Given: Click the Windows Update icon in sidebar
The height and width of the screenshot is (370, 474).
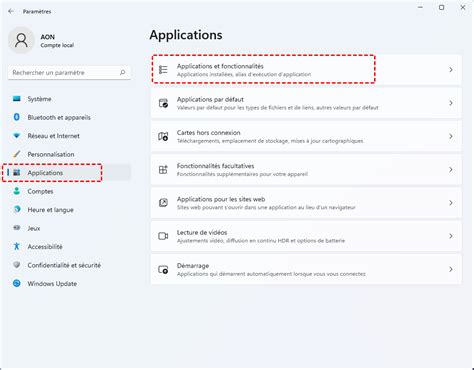Looking at the screenshot, I should pyautogui.click(x=16, y=283).
